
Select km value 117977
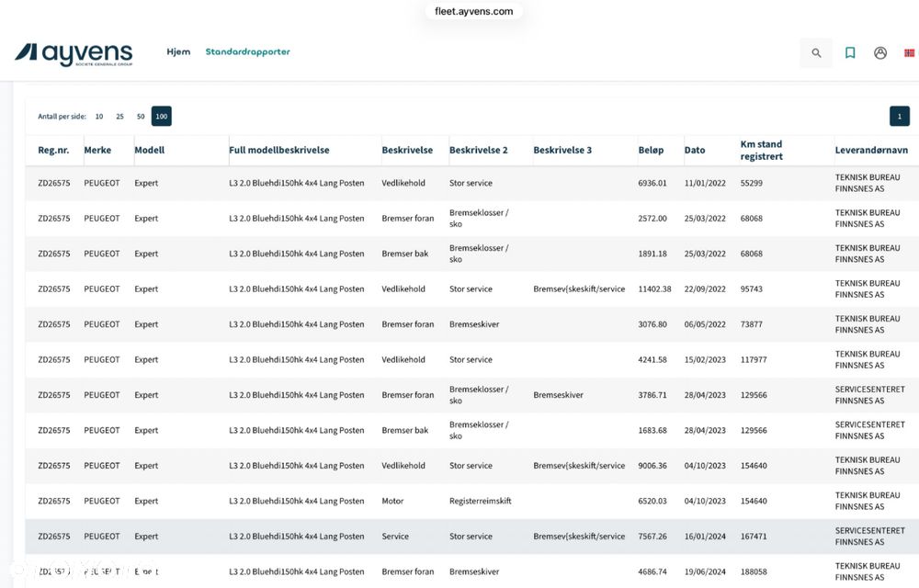tap(754, 359)
